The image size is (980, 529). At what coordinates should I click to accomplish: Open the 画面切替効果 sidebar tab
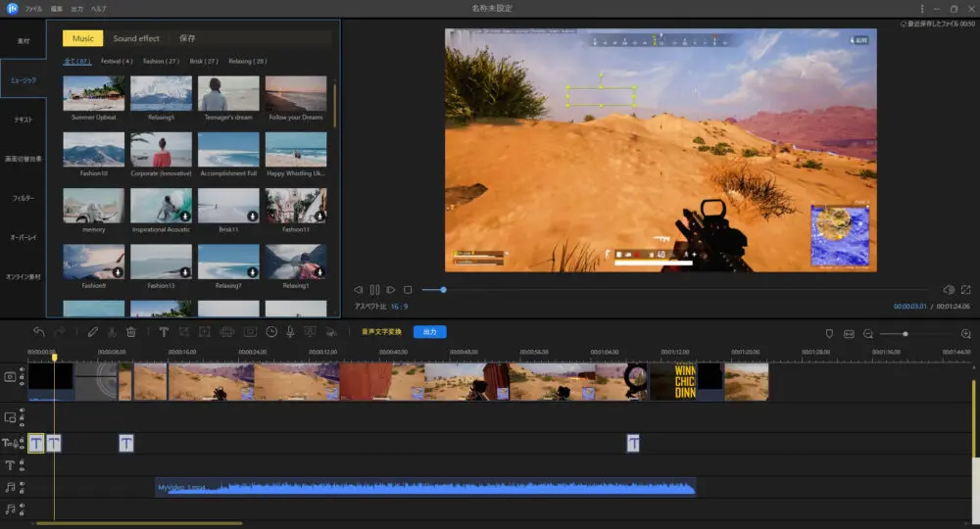[x=24, y=159]
